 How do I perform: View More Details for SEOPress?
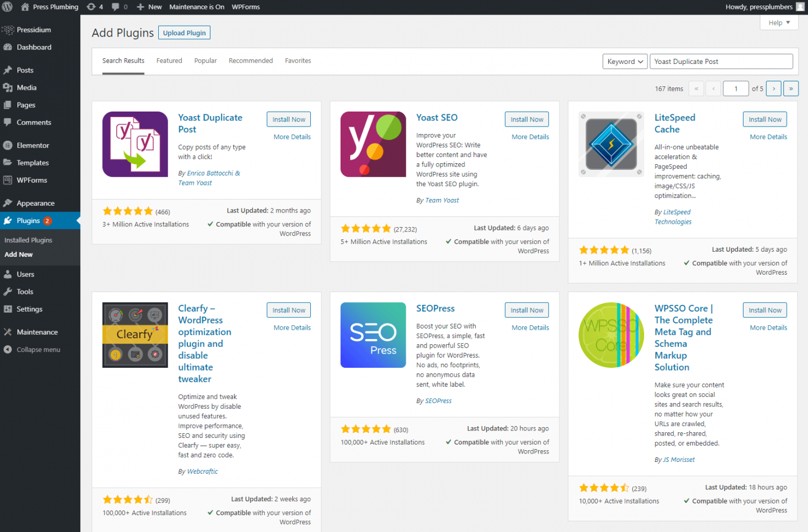point(530,327)
